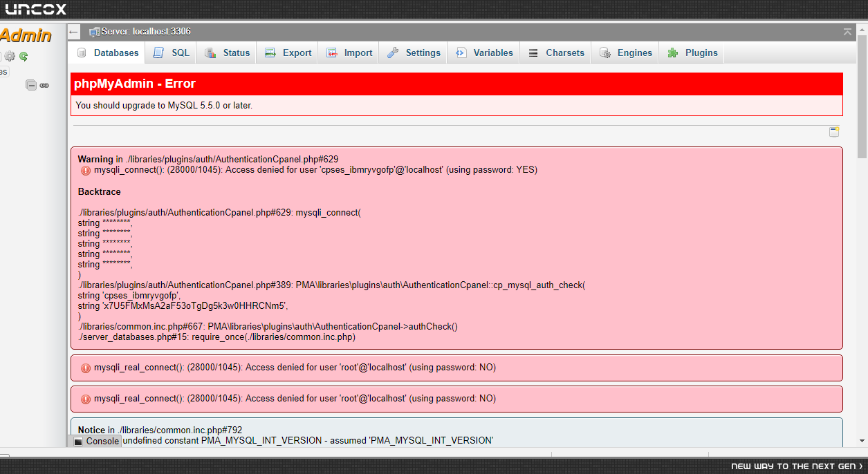The width and height of the screenshot is (868, 474).
Task: Click the server computer icon in breadcrumb
Action: pyautogui.click(x=95, y=32)
